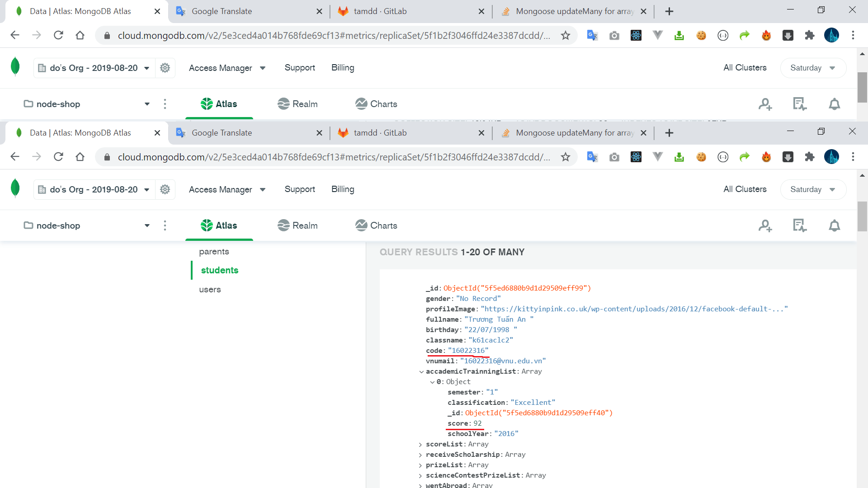The width and height of the screenshot is (868, 488).
Task: Click Billing in lower window header
Action: pos(343,189)
